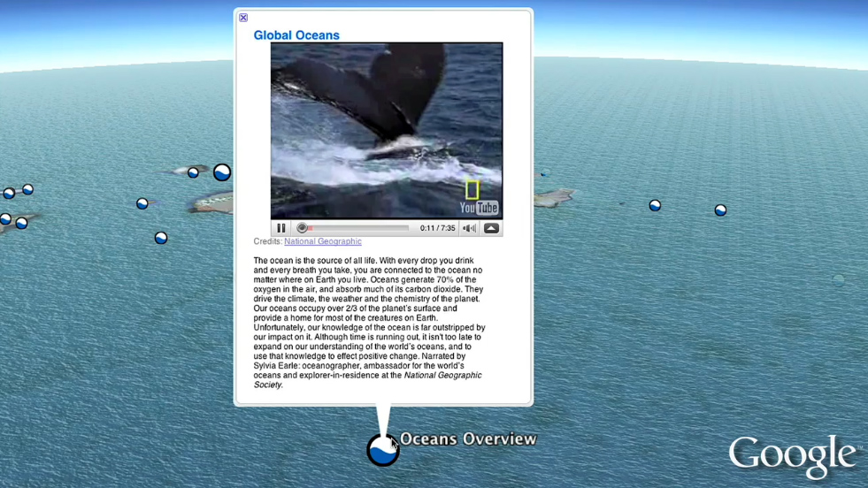This screenshot has height=488, width=868.
Task: Select the Oceans Overview label
Action: [468, 439]
